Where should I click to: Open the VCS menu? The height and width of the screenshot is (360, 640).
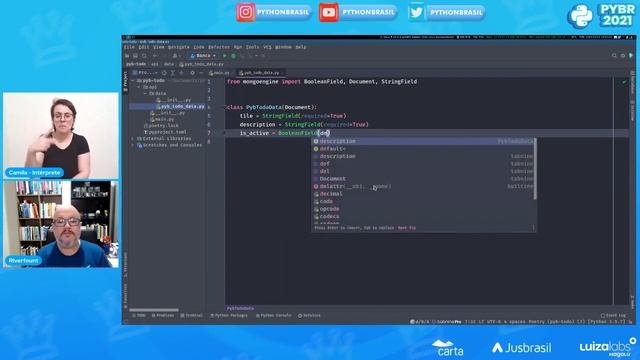[x=267, y=47]
